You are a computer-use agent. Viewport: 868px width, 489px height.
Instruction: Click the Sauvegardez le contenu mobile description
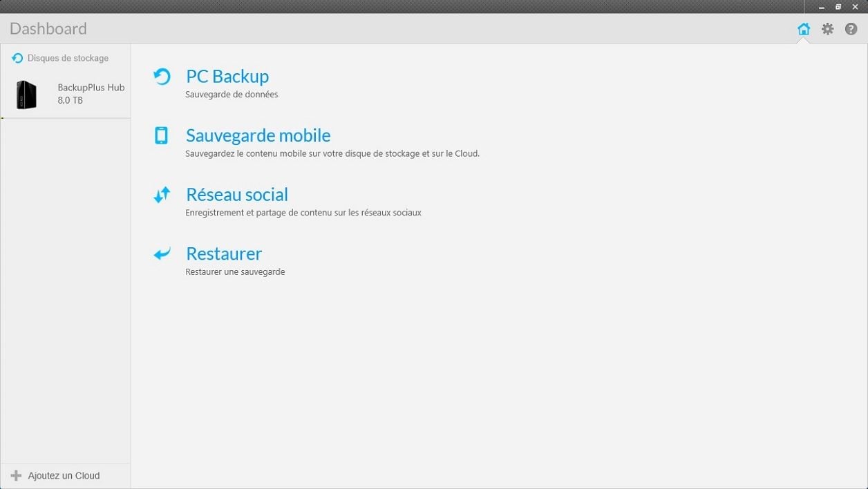coord(332,153)
